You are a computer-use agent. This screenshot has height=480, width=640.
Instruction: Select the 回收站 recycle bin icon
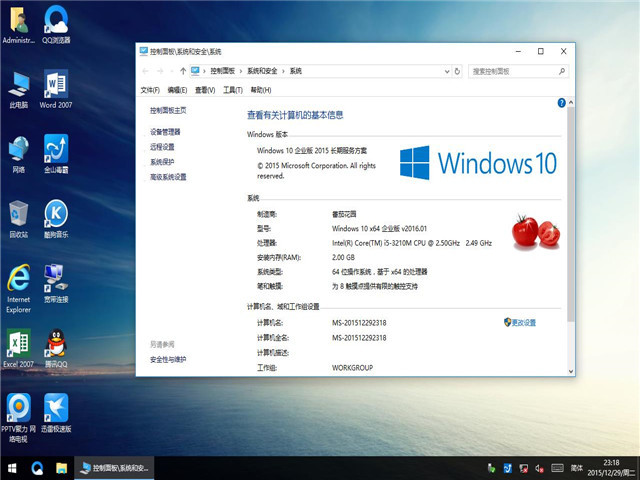(18, 214)
